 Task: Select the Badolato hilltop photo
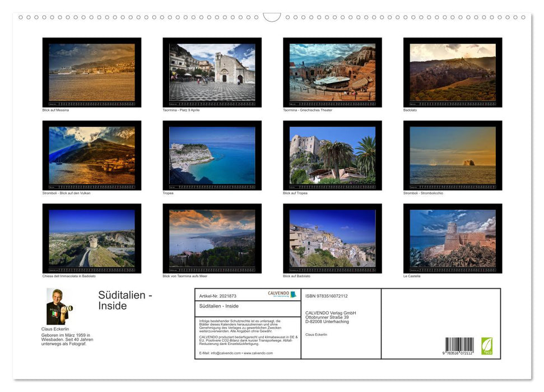click(x=453, y=72)
